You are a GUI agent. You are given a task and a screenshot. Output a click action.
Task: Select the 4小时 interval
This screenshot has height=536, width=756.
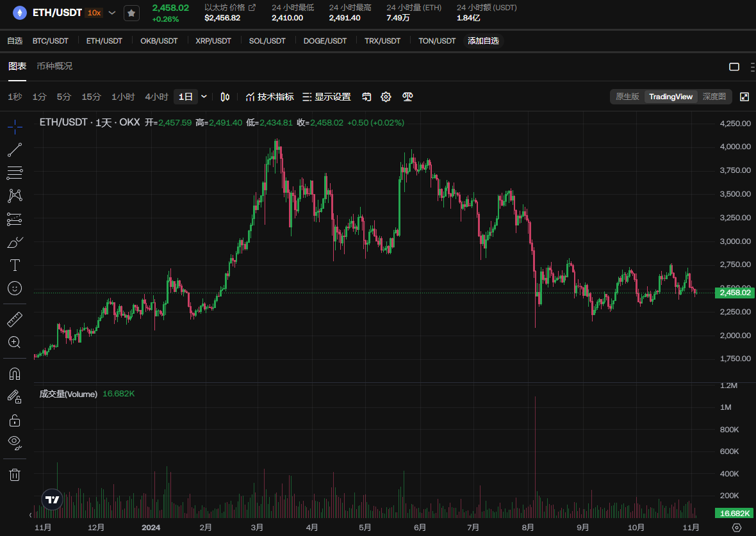157,97
